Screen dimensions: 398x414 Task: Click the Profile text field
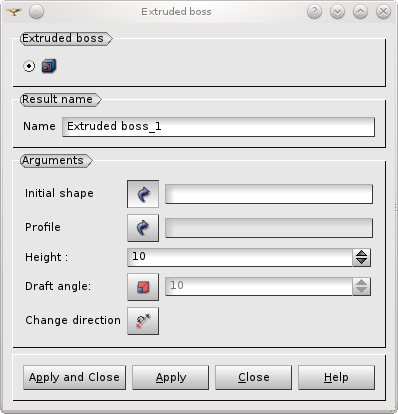point(269,228)
